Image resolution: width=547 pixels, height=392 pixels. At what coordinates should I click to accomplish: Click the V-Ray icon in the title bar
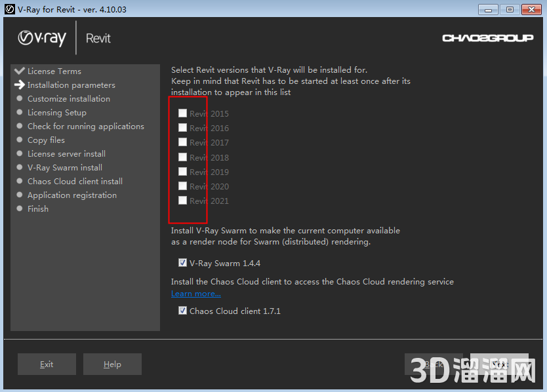(x=10, y=9)
